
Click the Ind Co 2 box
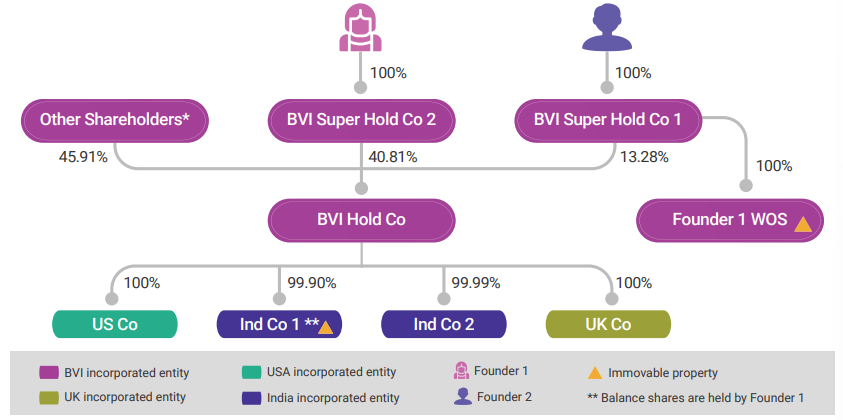(444, 324)
